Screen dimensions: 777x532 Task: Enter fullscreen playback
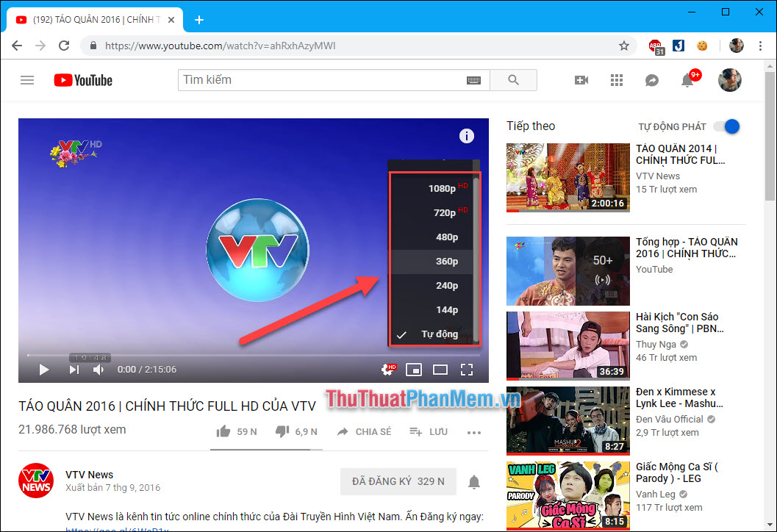[x=467, y=370]
